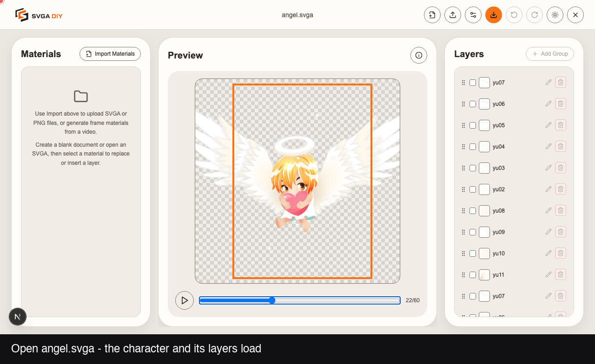Select the yu03 layer thumbnail
This screenshot has width=595, height=364.
pyautogui.click(x=484, y=168)
